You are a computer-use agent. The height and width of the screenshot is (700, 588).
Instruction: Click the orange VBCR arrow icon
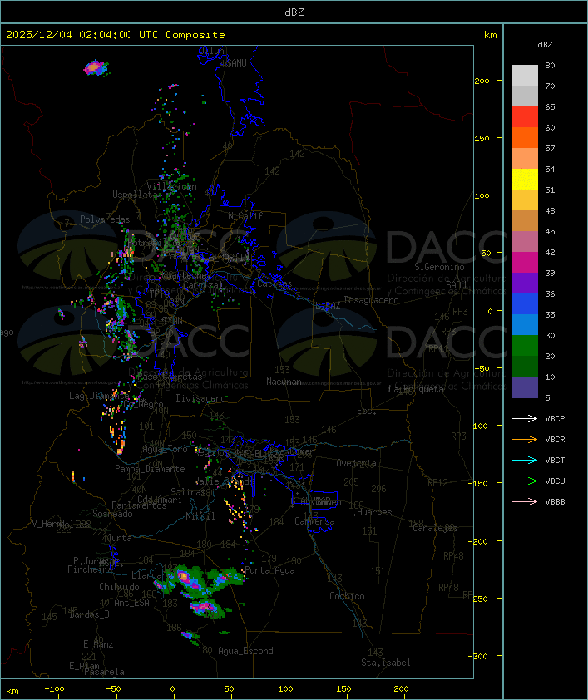[525, 439]
